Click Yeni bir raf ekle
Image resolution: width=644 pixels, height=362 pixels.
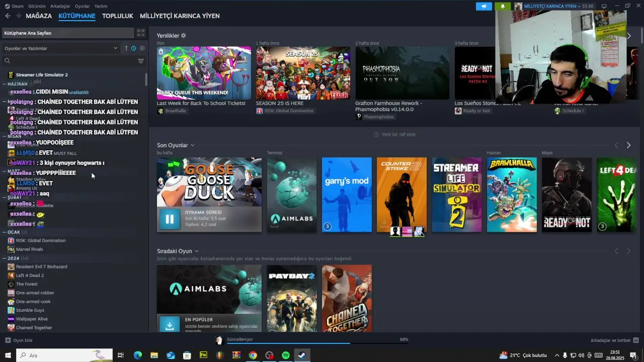click(394, 134)
